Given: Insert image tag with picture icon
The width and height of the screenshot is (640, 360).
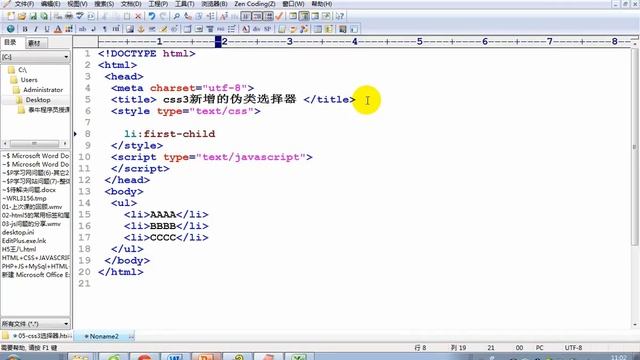Looking at the screenshot, I should tap(130, 29).
